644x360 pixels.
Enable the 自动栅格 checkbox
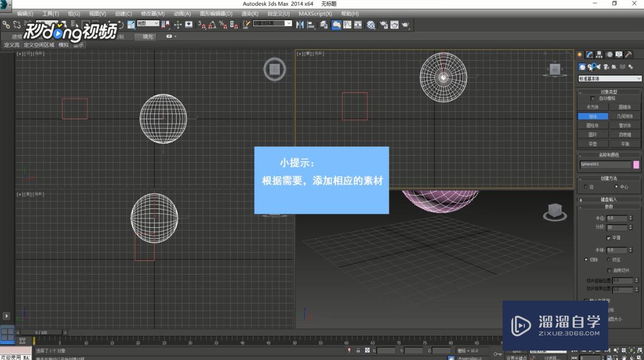point(593,99)
